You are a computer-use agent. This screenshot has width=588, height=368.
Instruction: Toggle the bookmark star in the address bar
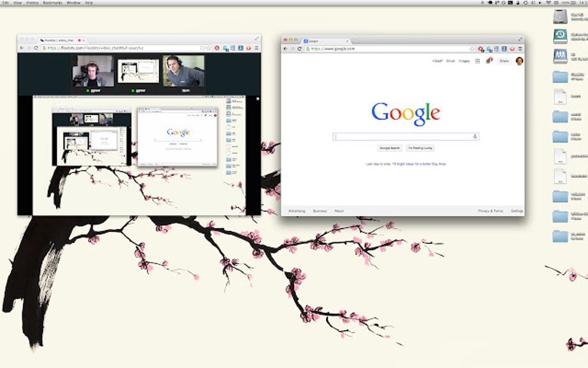pos(471,48)
